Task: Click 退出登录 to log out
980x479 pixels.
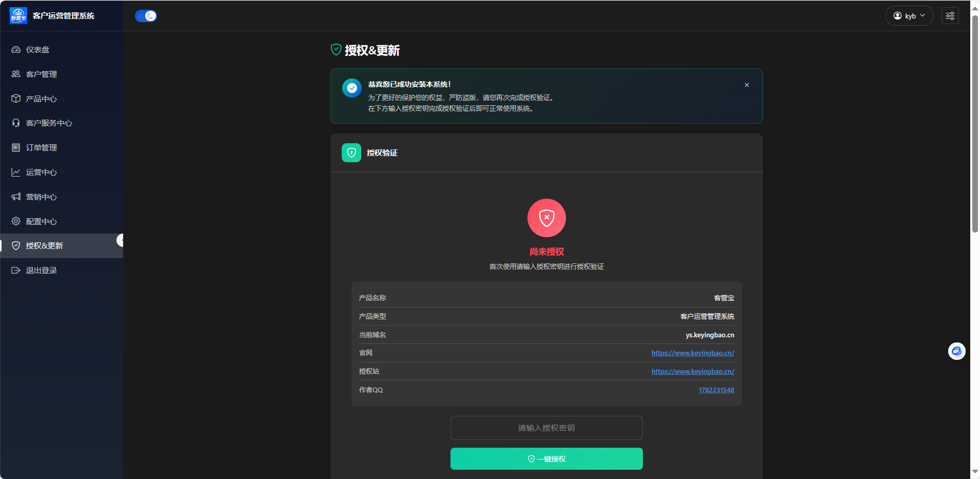Action: 62,271
